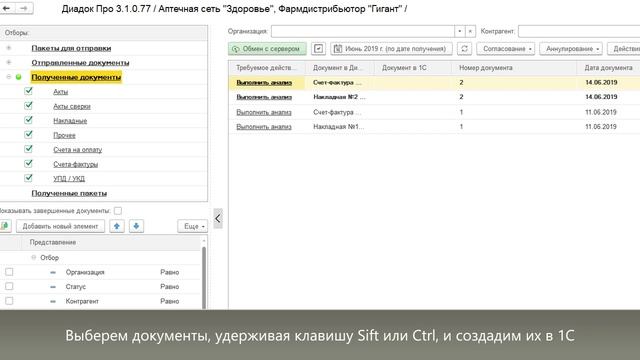Open the Счета-фактуры filter link

click(76, 164)
